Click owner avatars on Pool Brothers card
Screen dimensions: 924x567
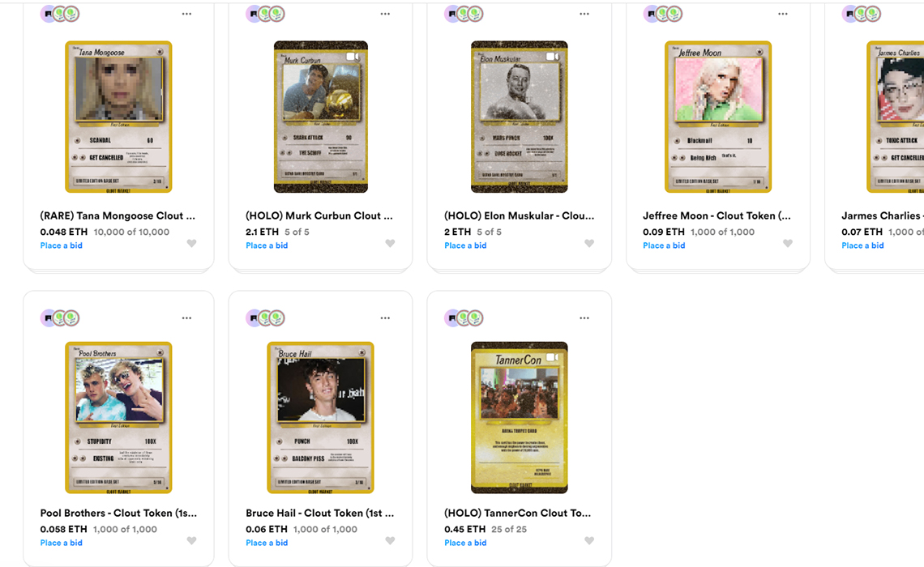[60, 318]
